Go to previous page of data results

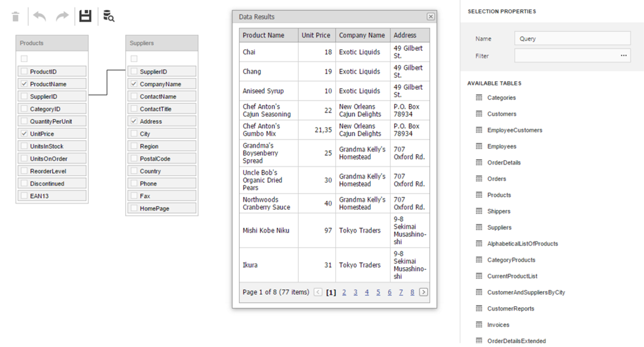(318, 292)
